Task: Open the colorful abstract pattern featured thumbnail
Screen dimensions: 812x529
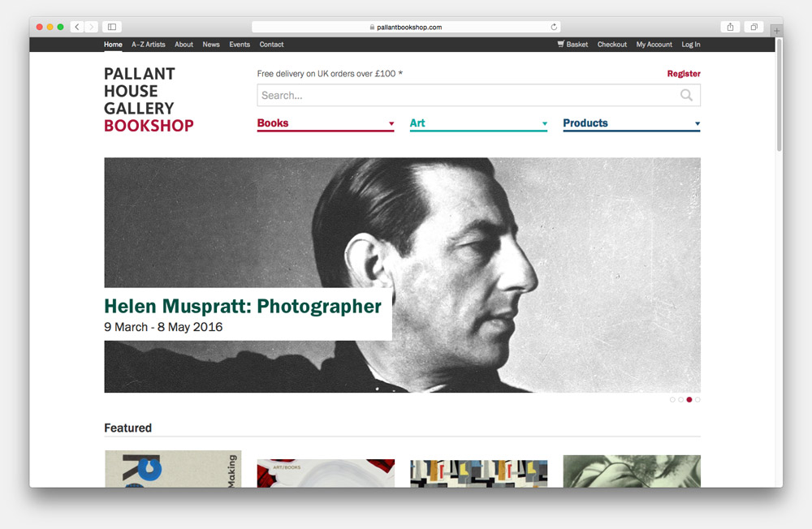Action: [x=478, y=474]
